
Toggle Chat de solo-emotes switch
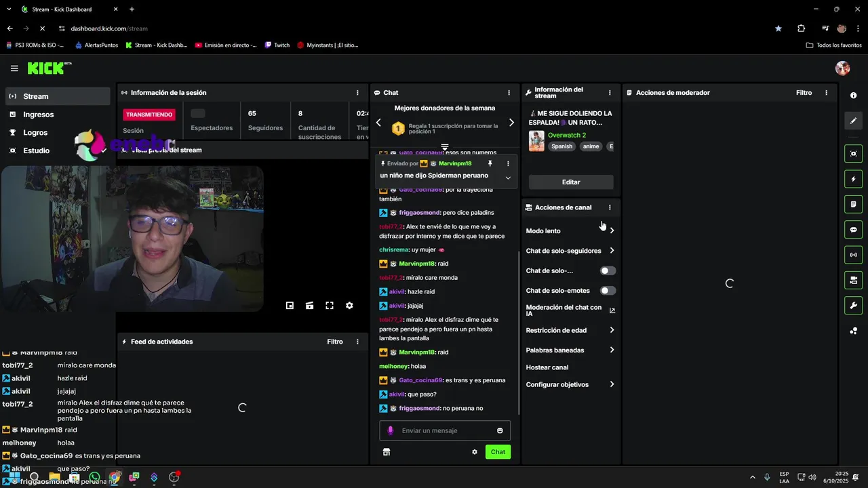(x=608, y=291)
